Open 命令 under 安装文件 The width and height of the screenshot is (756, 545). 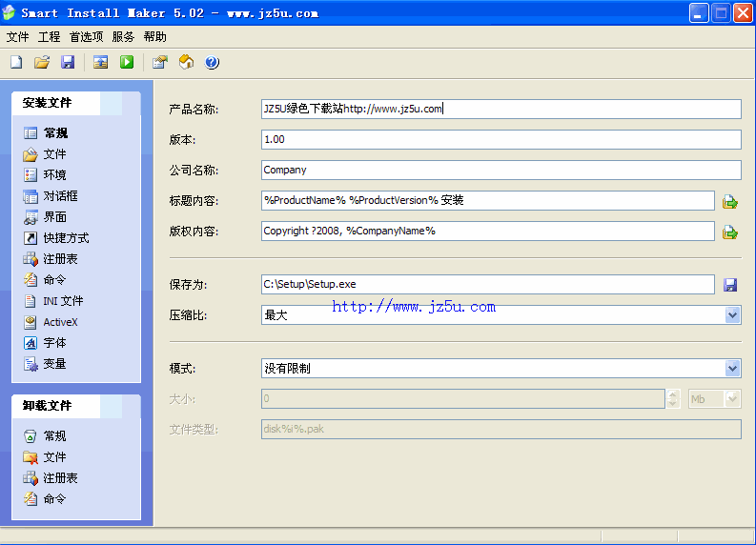click(x=45, y=280)
